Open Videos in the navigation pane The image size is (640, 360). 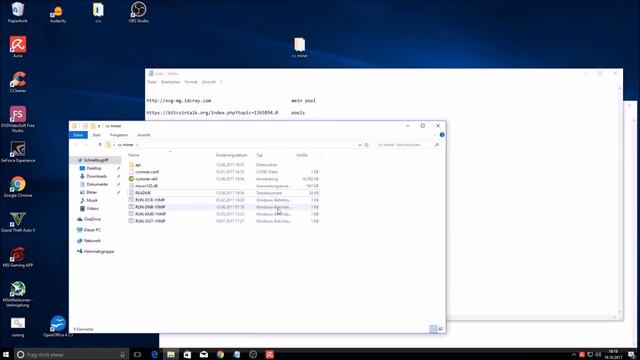click(92, 208)
